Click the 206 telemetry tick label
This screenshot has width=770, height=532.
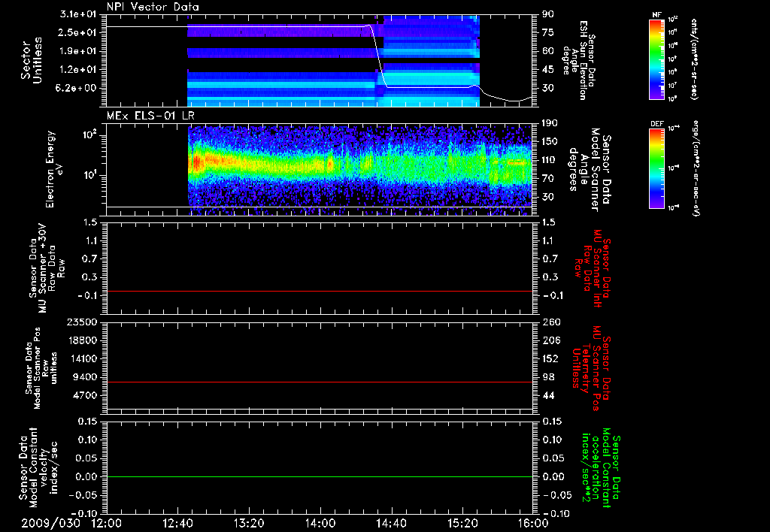click(550, 340)
